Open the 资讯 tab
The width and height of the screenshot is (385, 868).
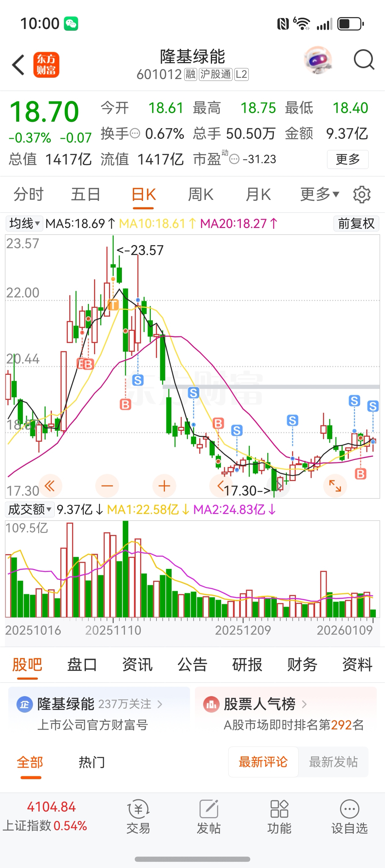pos(137,665)
